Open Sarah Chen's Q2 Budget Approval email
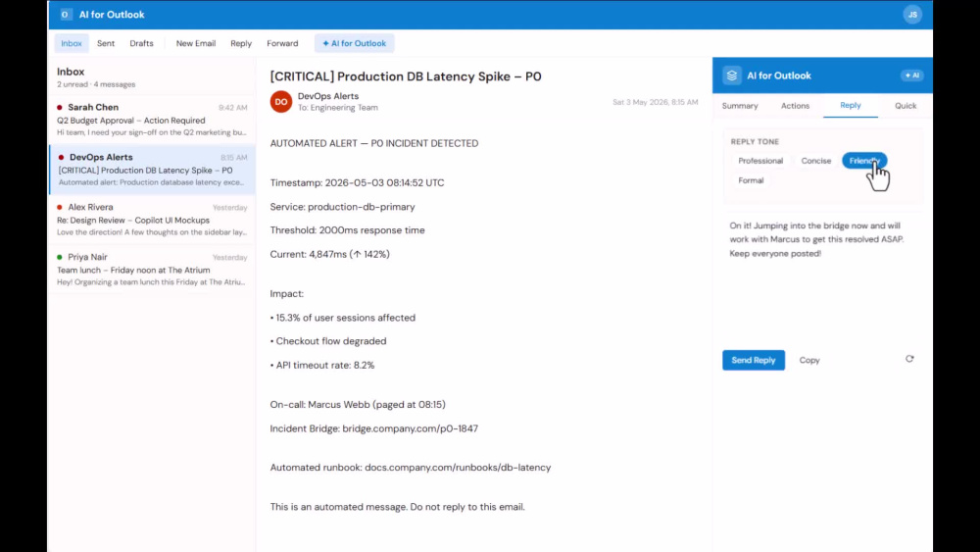980x552 pixels. (x=152, y=120)
